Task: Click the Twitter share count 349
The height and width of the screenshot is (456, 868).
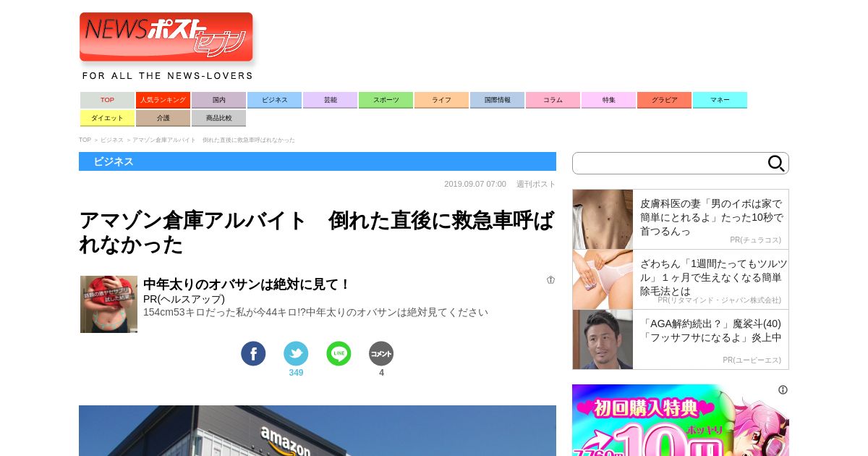Action: 296,373
